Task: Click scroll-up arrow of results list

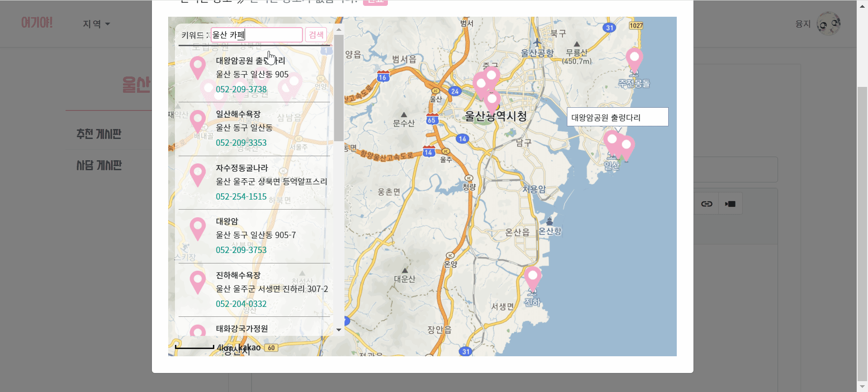Action: [339, 30]
